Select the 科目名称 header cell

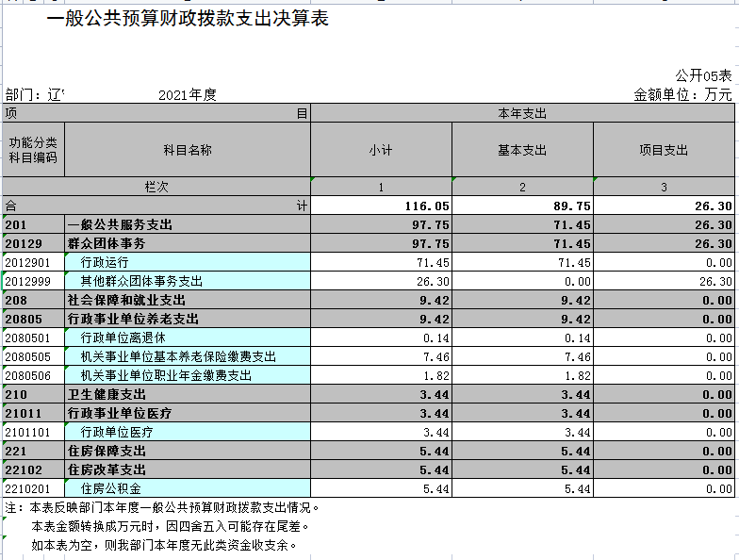(x=188, y=150)
